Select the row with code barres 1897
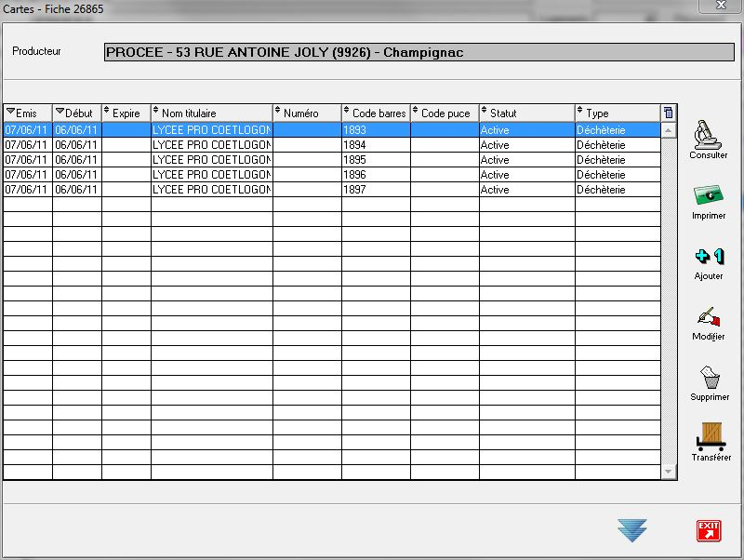 pyautogui.click(x=377, y=190)
